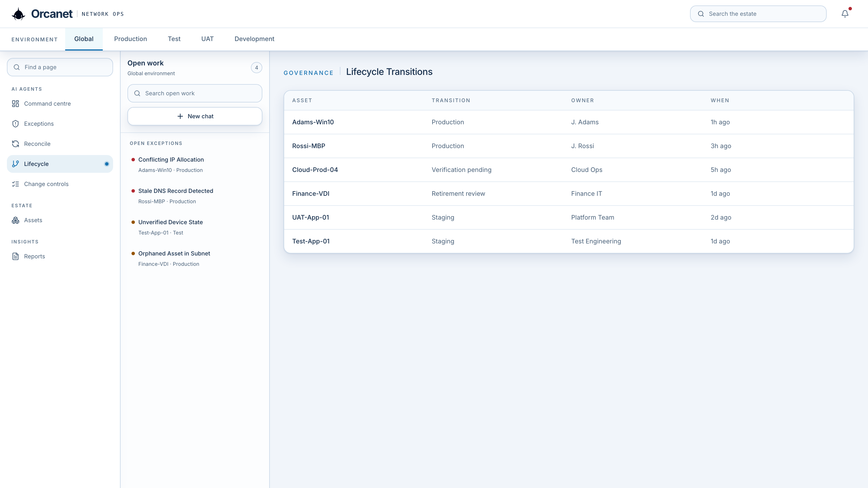Switch to the Production environment tab
This screenshot has width=868, height=488.
130,39
